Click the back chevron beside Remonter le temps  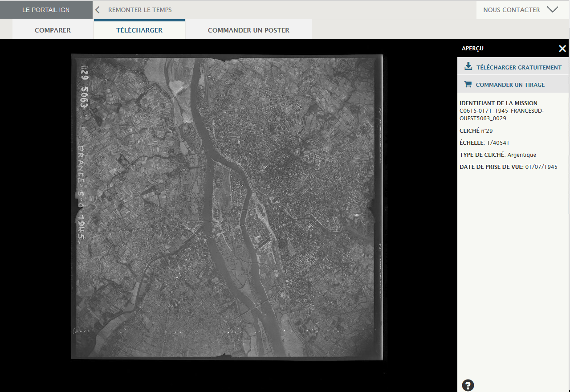[98, 10]
